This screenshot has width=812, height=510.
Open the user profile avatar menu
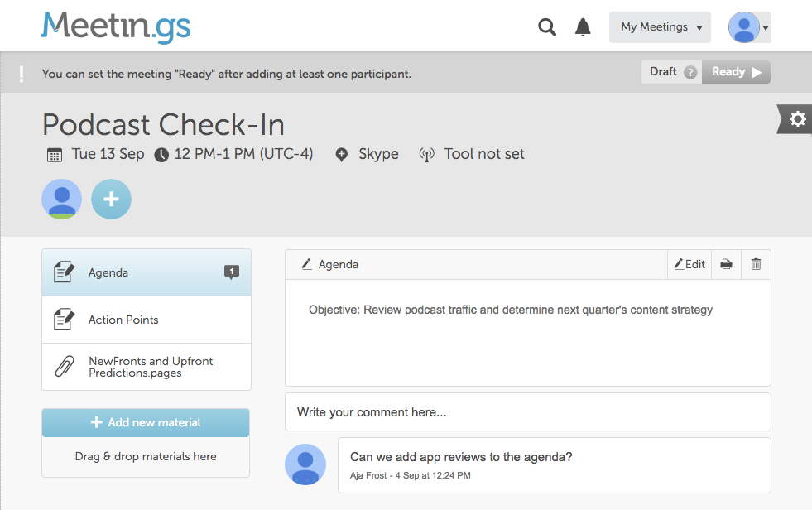748,27
